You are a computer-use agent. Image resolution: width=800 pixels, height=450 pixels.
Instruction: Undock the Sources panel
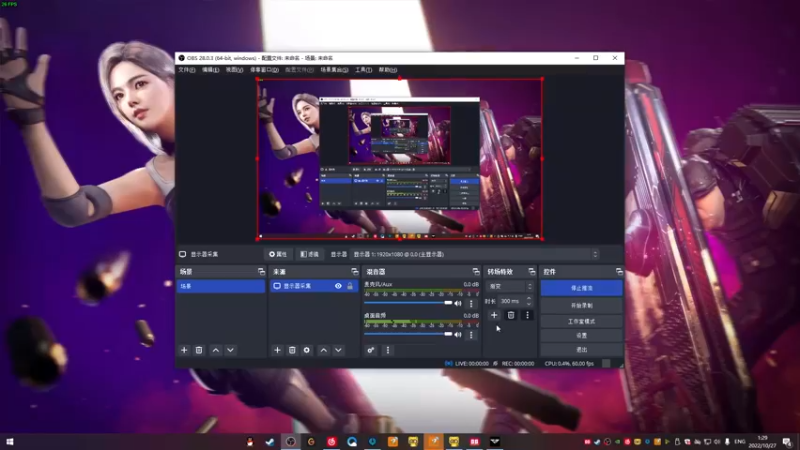(355, 271)
